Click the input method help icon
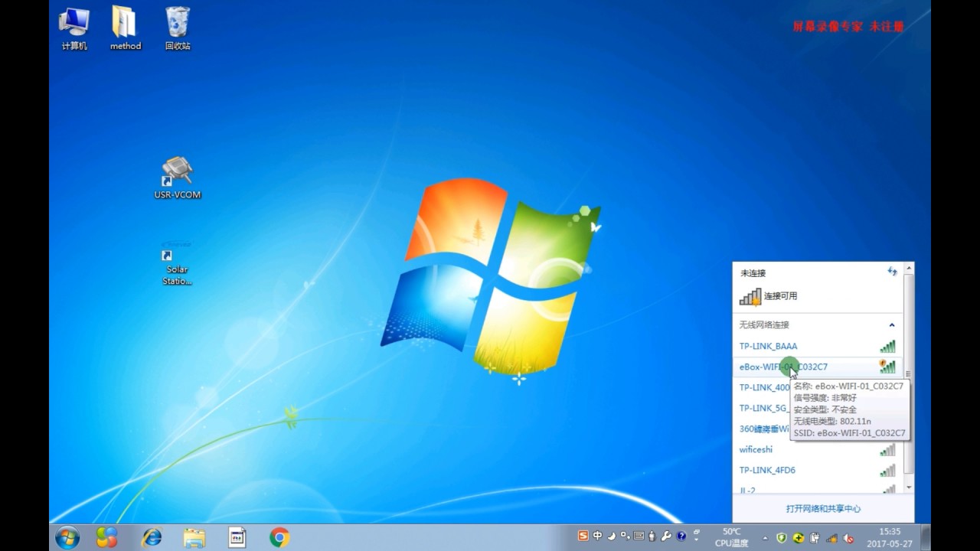 (x=681, y=536)
